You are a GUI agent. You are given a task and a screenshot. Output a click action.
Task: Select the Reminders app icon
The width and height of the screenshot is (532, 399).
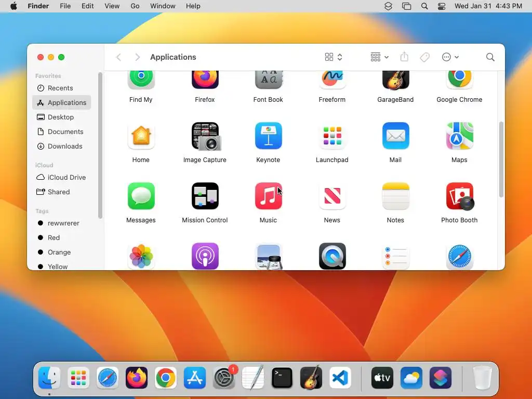pyautogui.click(x=395, y=256)
